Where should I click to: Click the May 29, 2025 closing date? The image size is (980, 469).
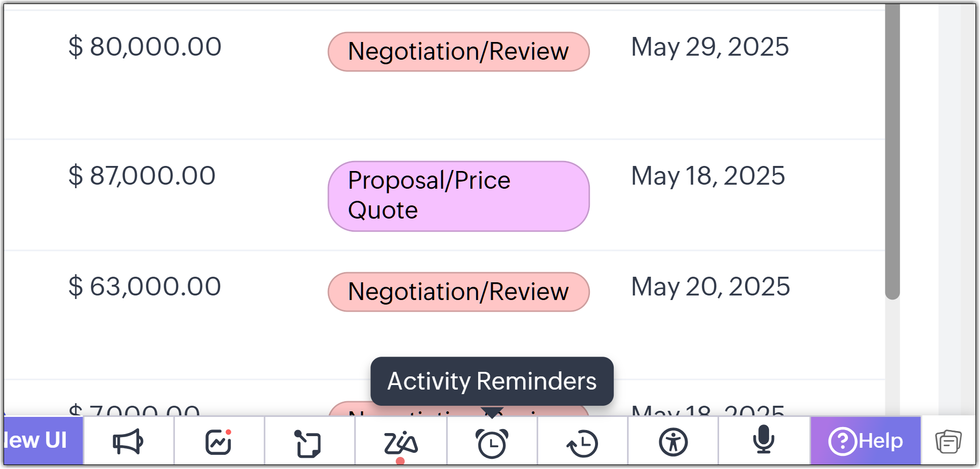tap(710, 47)
